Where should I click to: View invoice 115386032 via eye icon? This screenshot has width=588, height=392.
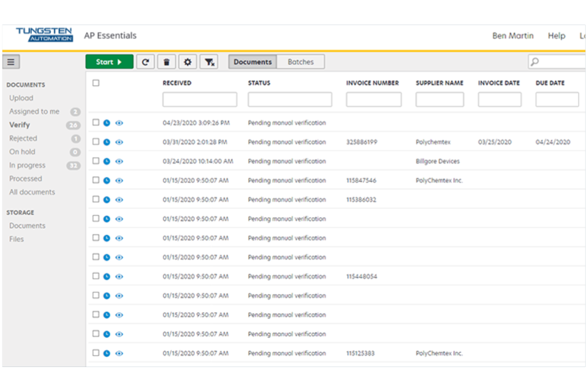click(119, 199)
